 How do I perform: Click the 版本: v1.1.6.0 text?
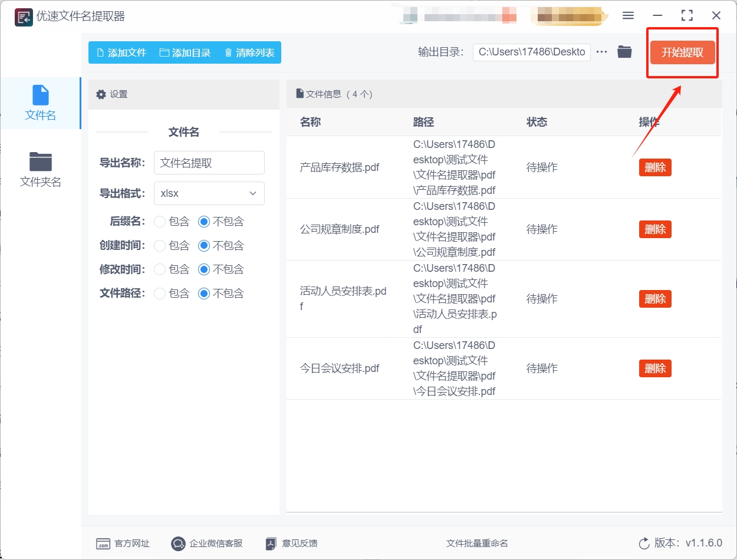point(688,543)
